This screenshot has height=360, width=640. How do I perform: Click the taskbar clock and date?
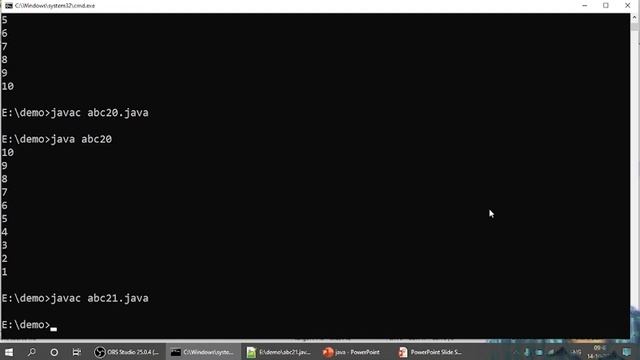pos(598,352)
